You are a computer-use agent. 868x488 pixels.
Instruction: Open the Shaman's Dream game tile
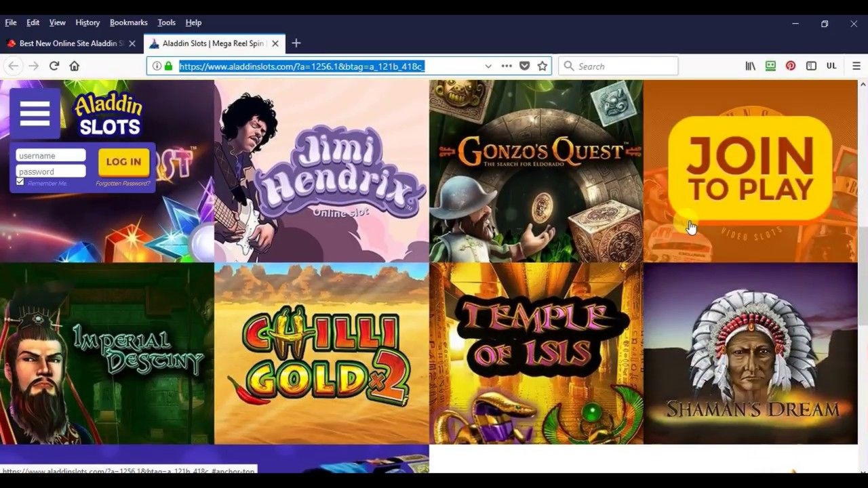751,354
